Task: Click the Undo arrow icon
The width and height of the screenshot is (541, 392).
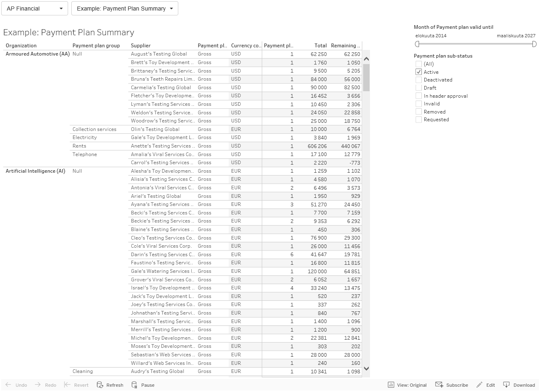Action: (9, 385)
